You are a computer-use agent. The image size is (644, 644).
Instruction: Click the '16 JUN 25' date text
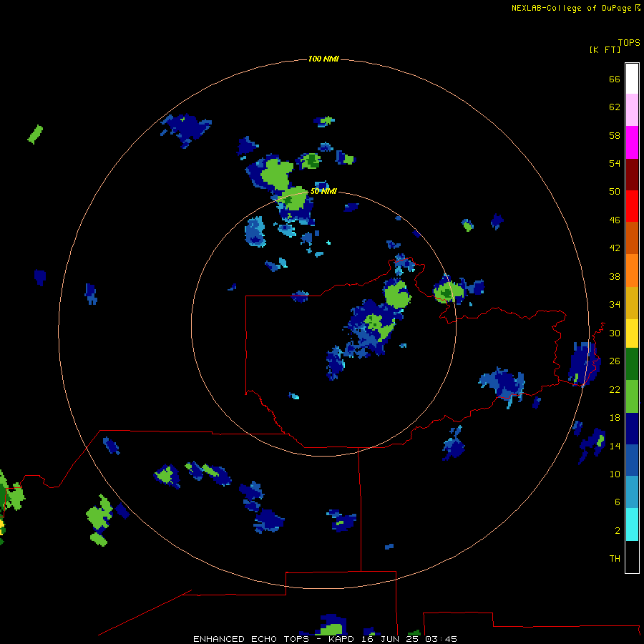pyautogui.click(x=389, y=639)
